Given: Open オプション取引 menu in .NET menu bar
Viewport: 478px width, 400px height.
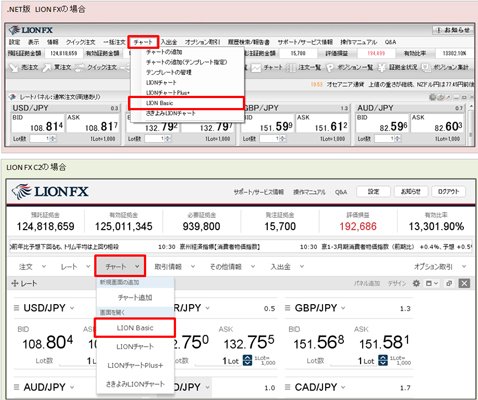Looking at the screenshot, I should coord(202,42).
